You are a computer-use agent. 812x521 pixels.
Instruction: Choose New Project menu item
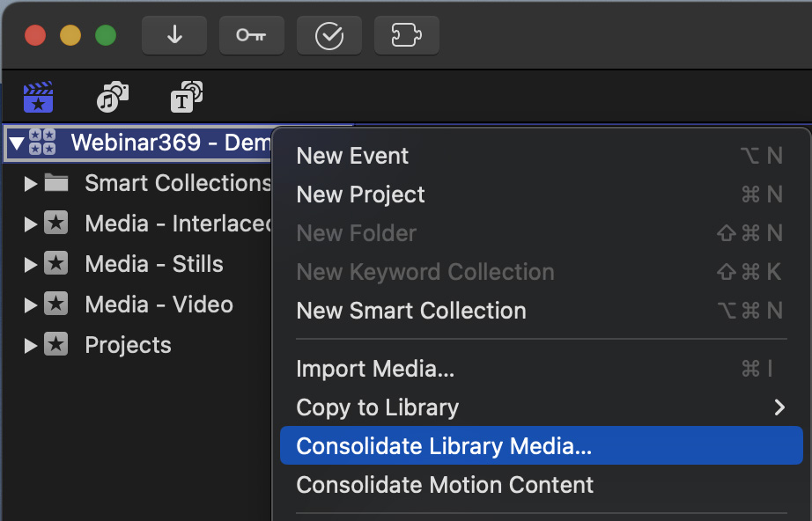[360, 194]
